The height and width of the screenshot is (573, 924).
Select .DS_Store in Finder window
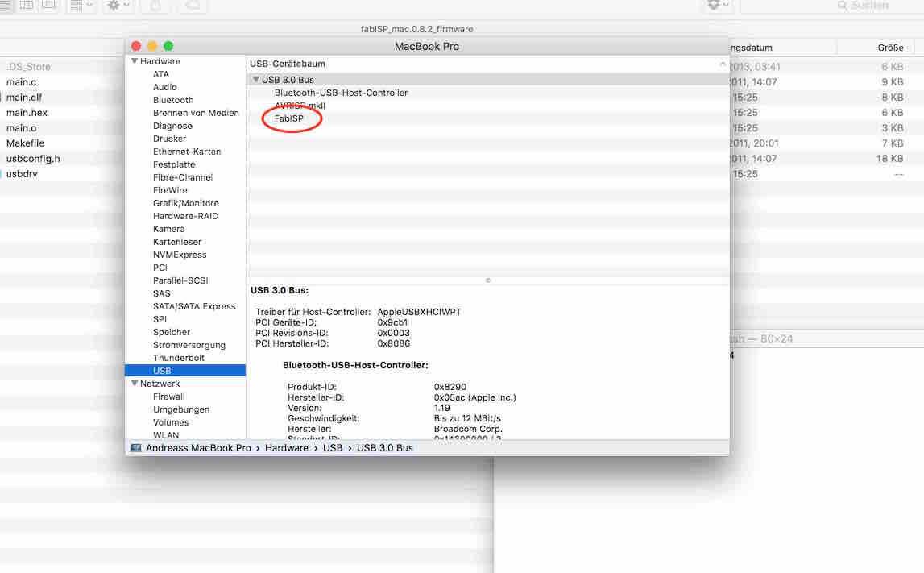click(28, 67)
